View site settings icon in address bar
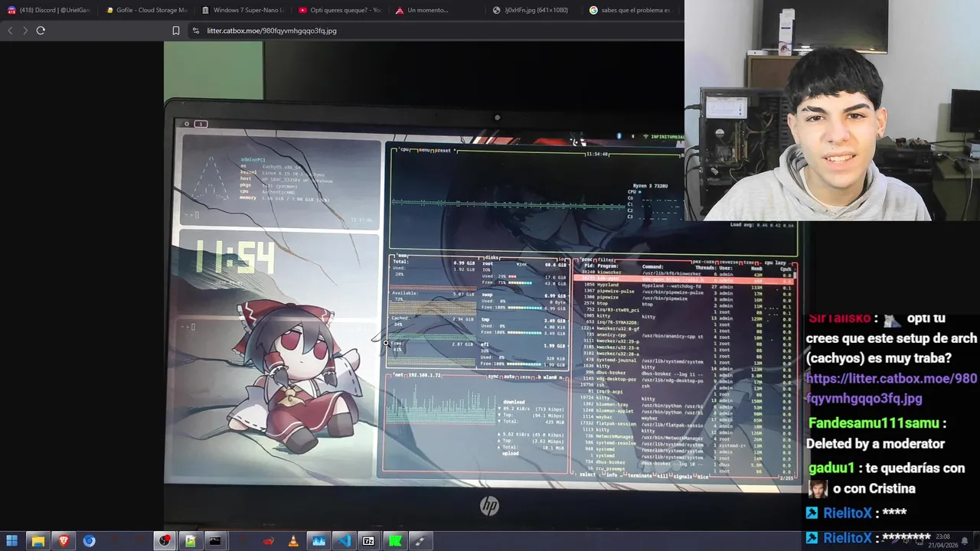The height and width of the screenshot is (551, 980). pos(196,31)
